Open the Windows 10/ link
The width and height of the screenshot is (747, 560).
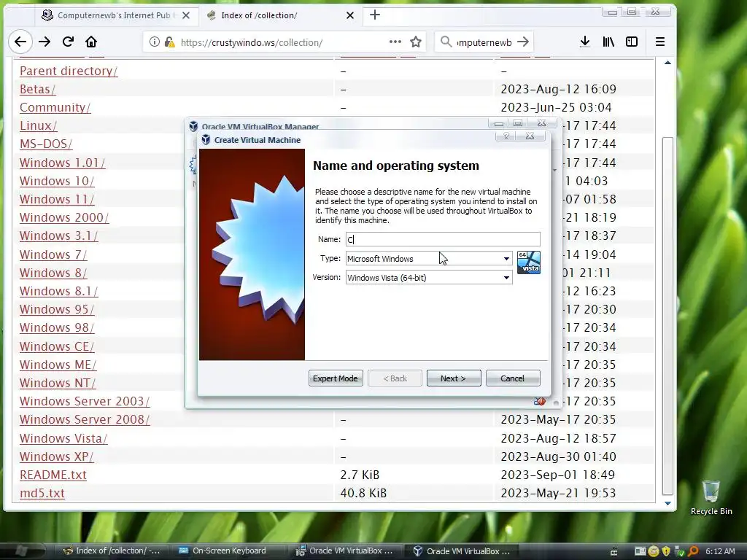tap(57, 181)
